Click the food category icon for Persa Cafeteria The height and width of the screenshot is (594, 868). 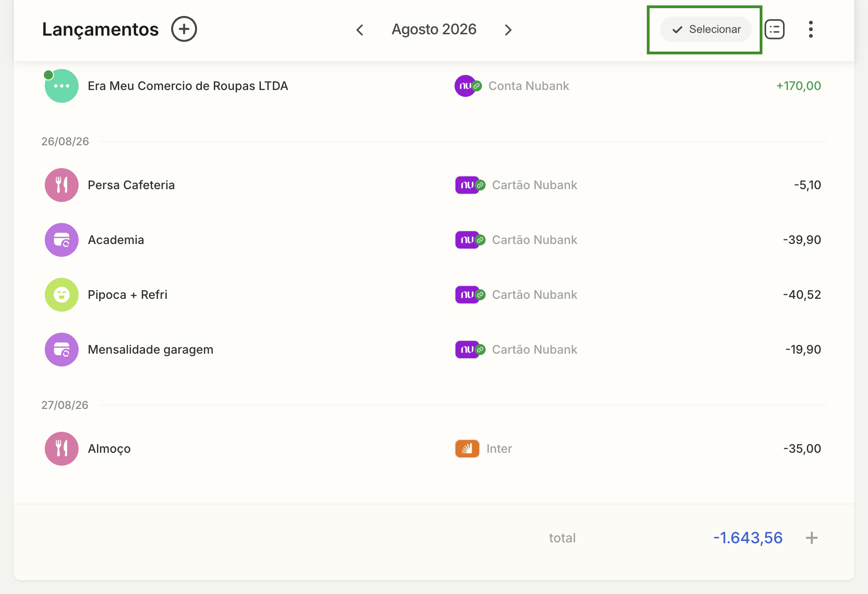(62, 185)
